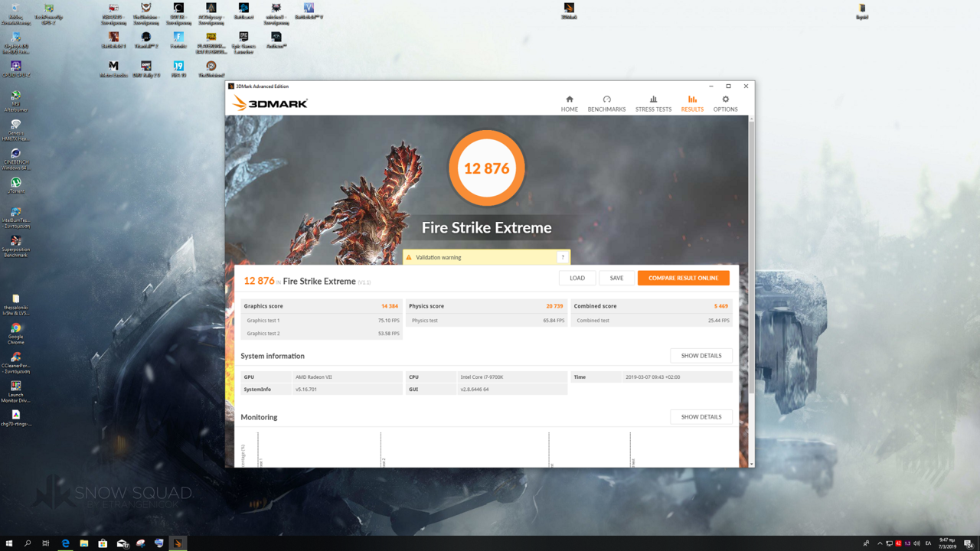Click the validation warning help question mark
Screen dimensions: 980x551
(x=563, y=257)
